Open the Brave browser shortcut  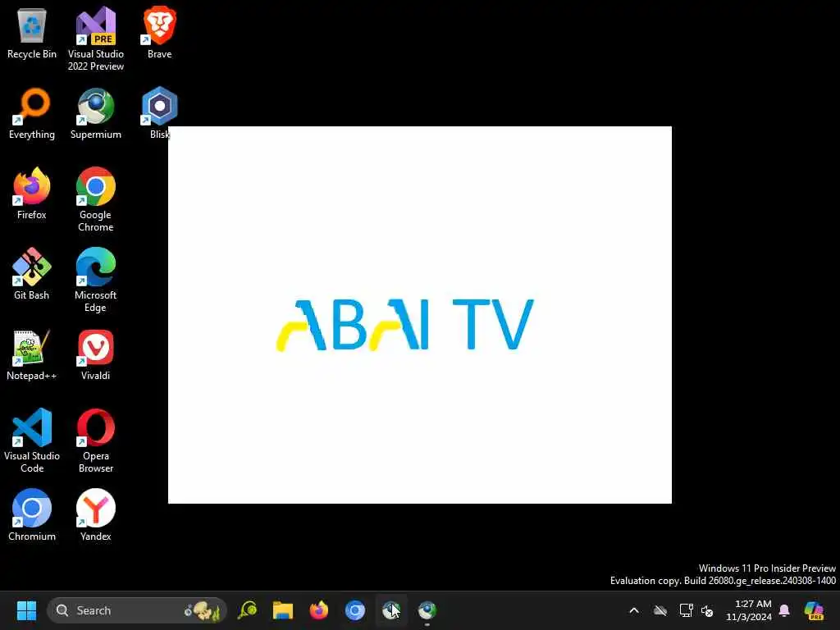pos(160,33)
